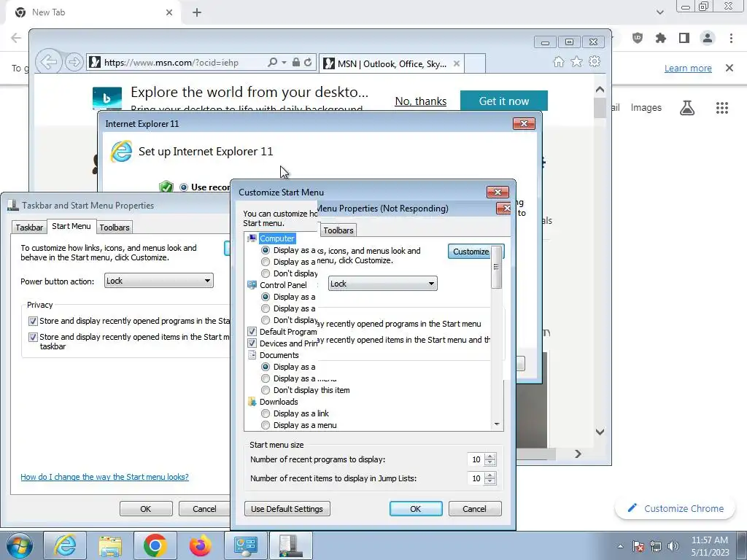Image resolution: width=747 pixels, height=560 pixels.
Task: Click the Google Labs flask icon
Action: pos(687,108)
